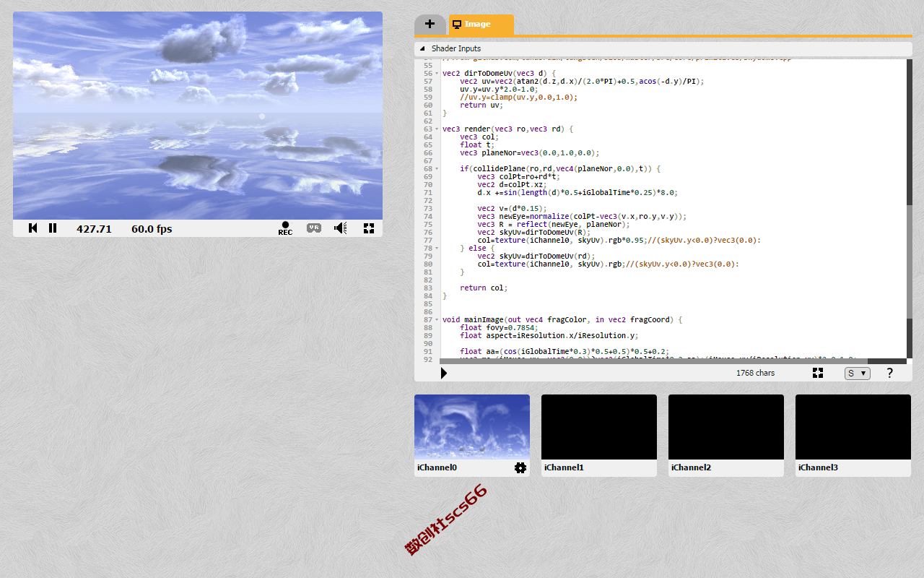Image resolution: width=924 pixels, height=578 pixels.
Task: Collapse the mainImage function at line 87
Action: tap(437, 320)
